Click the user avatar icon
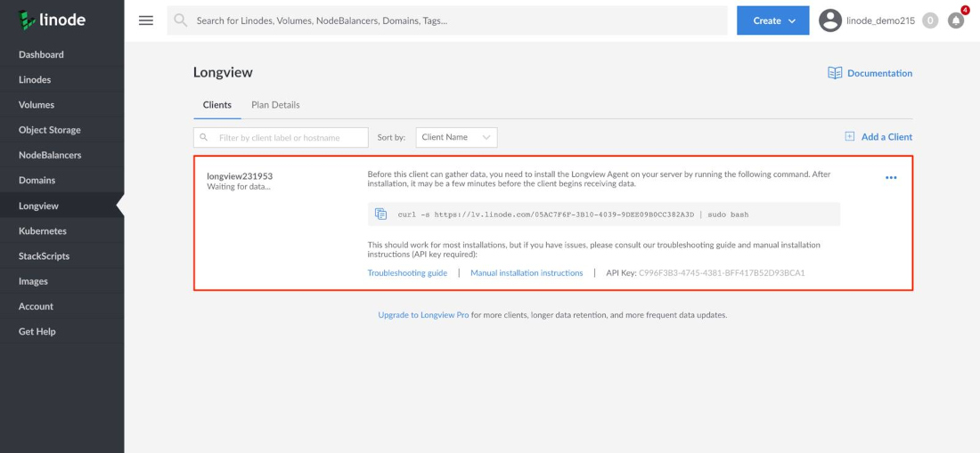 tap(830, 20)
